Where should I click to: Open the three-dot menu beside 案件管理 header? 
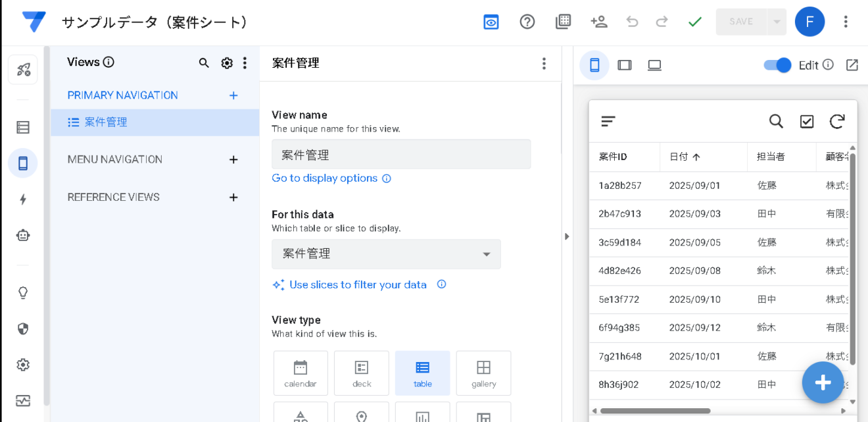coord(544,63)
